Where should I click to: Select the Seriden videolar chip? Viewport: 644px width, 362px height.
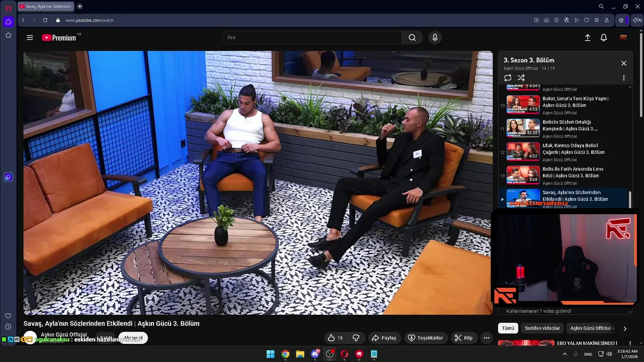542,328
